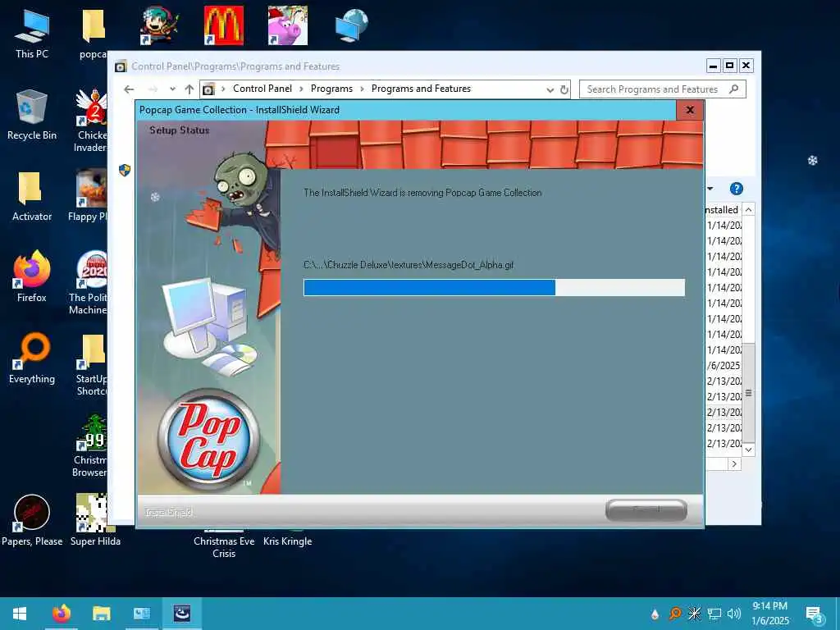
Task: Click the uninstall progress bar
Action: (x=494, y=287)
